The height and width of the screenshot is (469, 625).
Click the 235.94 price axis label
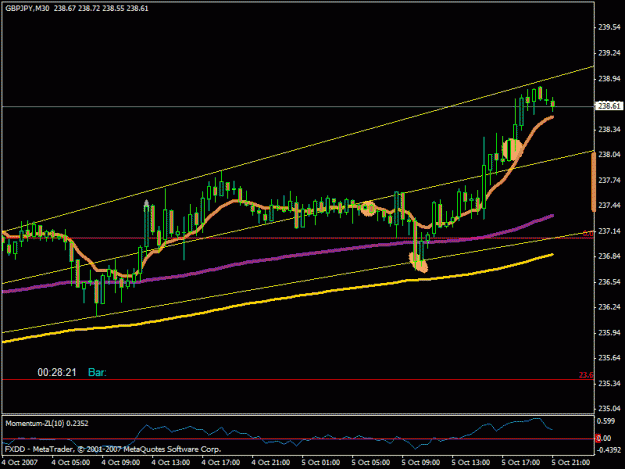609,333
